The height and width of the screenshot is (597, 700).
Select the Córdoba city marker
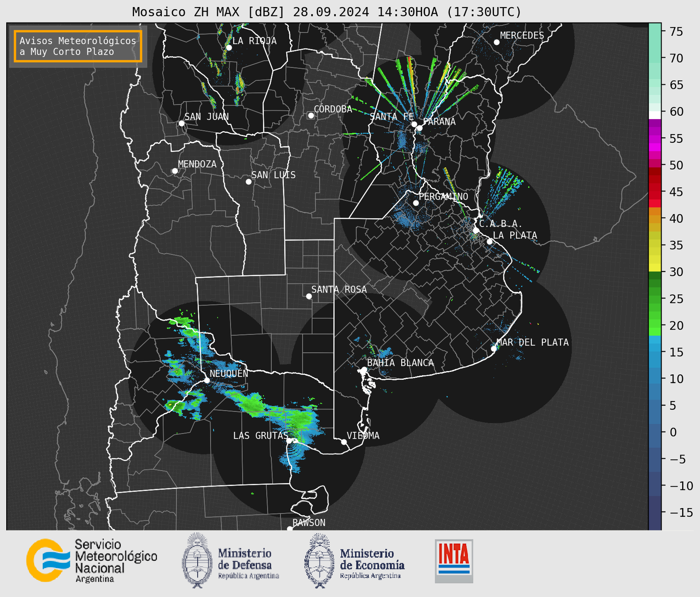[x=311, y=115]
